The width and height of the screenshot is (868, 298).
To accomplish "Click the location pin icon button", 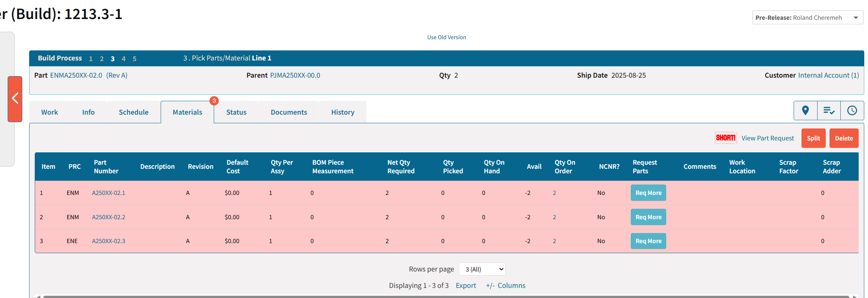I will (805, 111).
